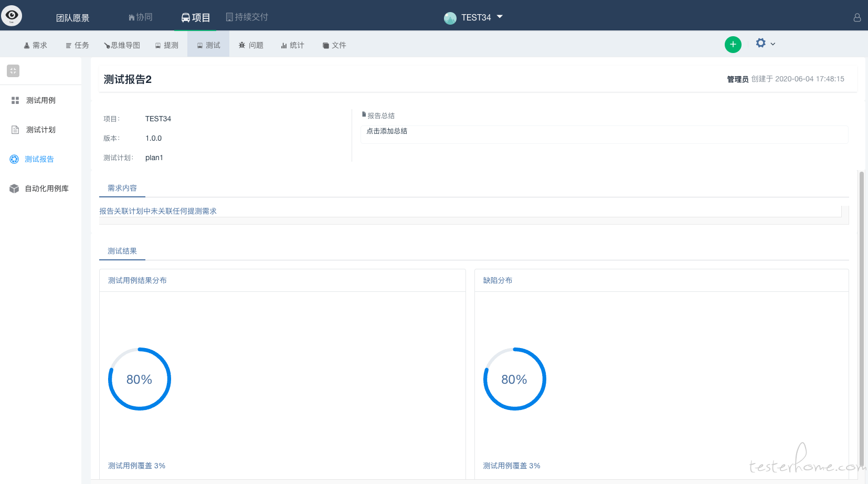868x484 pixels.
Task: Open the 思维导图 tab
Action: click(122, 45)
